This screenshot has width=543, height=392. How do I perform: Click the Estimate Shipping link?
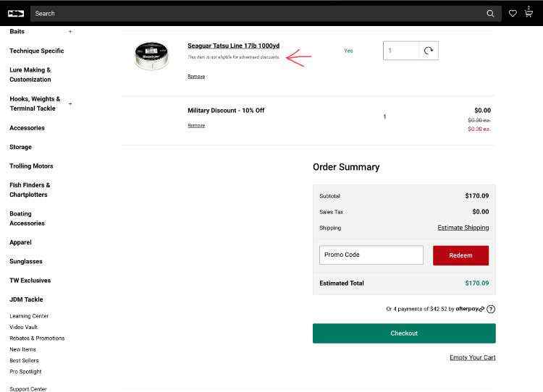click(x=463, y=228)
